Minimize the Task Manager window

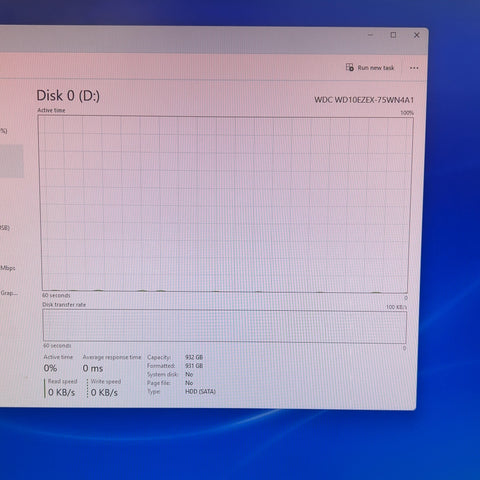tap(370, 35)
